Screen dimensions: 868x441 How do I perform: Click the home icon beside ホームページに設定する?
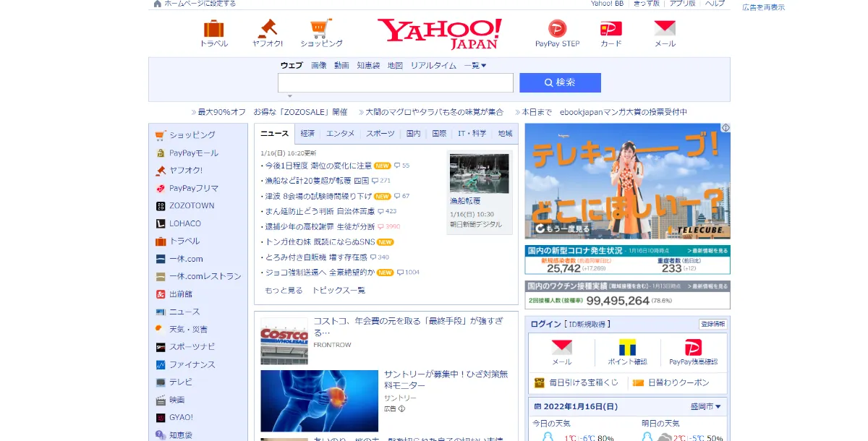pos(158,4)
